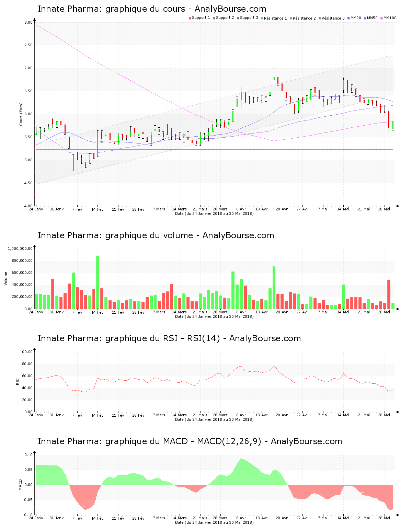
Task: Click the 'graphique du volume' chart title
Action: [156, 235]
